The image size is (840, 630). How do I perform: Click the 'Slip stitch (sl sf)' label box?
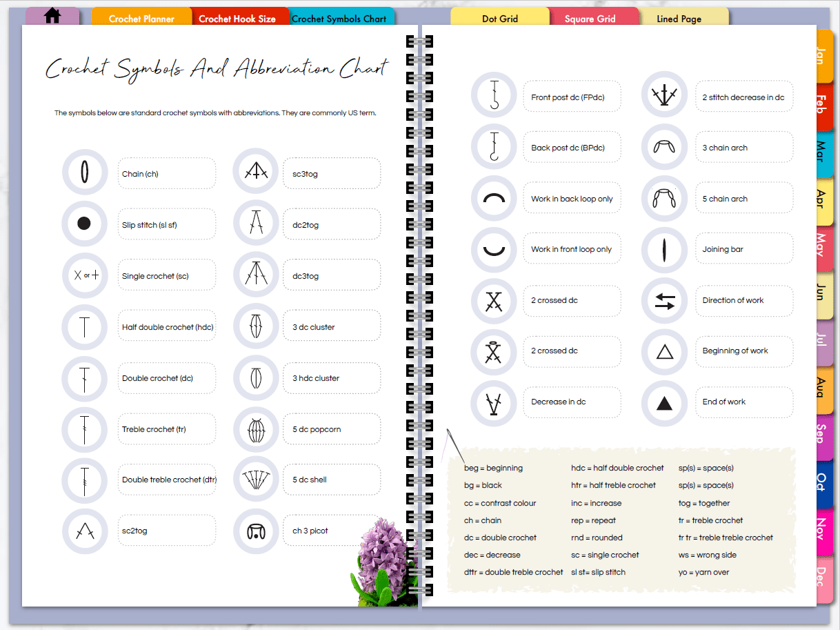166,224
